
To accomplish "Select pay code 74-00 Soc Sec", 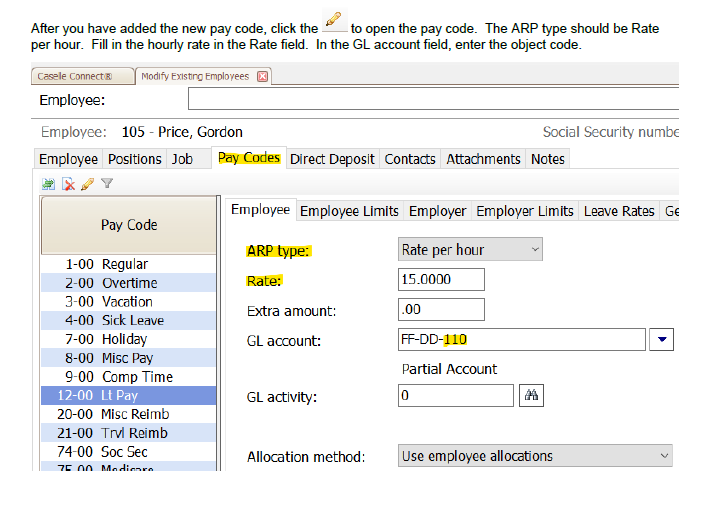I will click(x=129, y=452).
